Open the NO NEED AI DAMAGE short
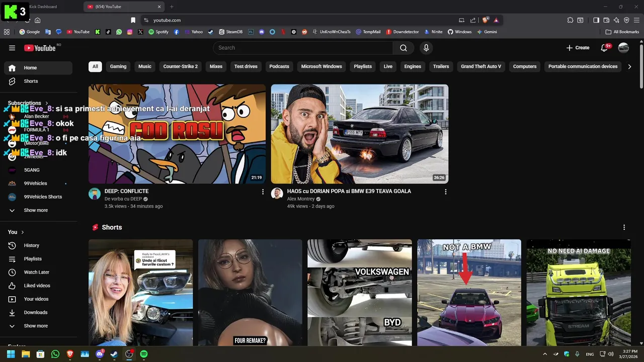This screenshot has height=362, width=644. tap(579, 293)
